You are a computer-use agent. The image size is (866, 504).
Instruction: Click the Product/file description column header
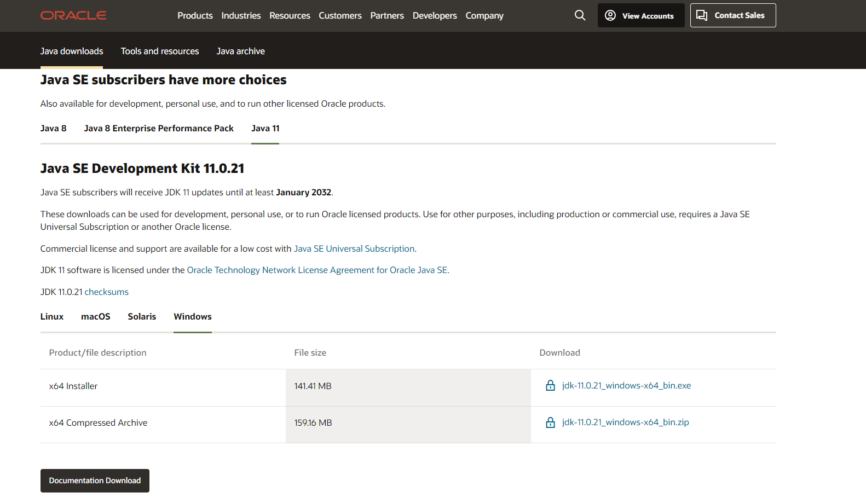coord(98,352)
